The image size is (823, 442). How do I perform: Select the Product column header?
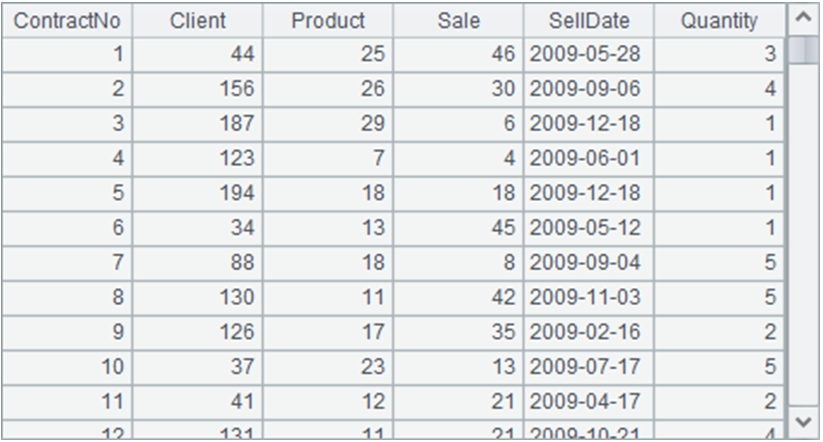coord(328,20)
